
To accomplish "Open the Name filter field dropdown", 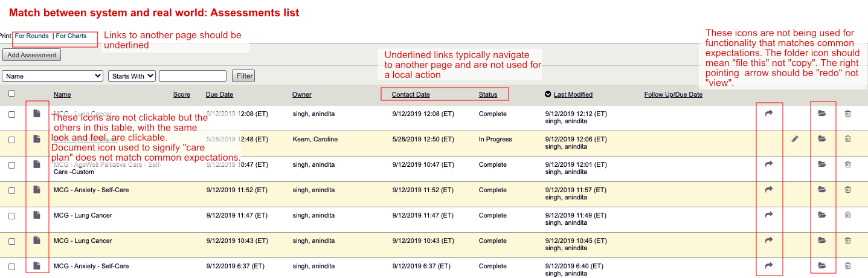I will tap(53, 76).
